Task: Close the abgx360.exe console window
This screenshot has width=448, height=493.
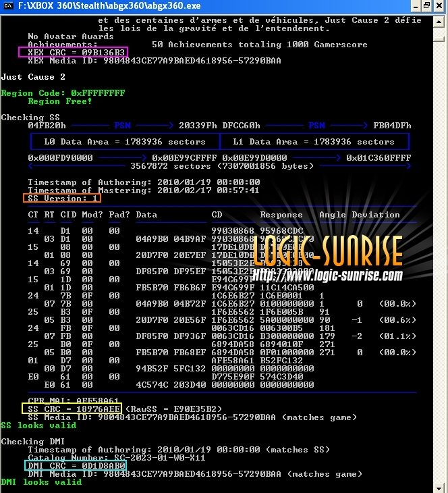Action: click(x=439, y=6)
